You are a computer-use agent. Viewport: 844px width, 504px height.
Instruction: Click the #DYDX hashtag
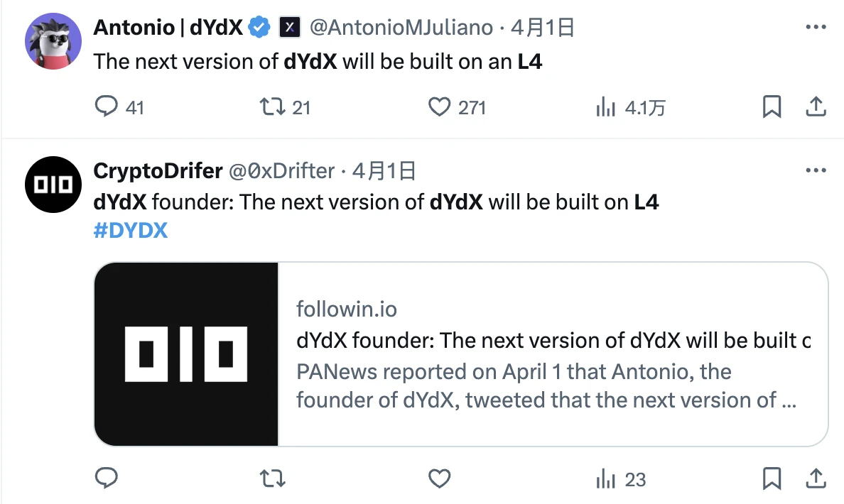coord(130,230)
